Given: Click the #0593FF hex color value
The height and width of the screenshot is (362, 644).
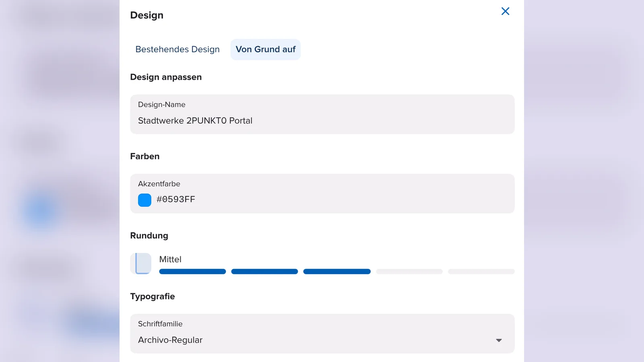Looking at the screenshot, I should click(x=176, y=200).
